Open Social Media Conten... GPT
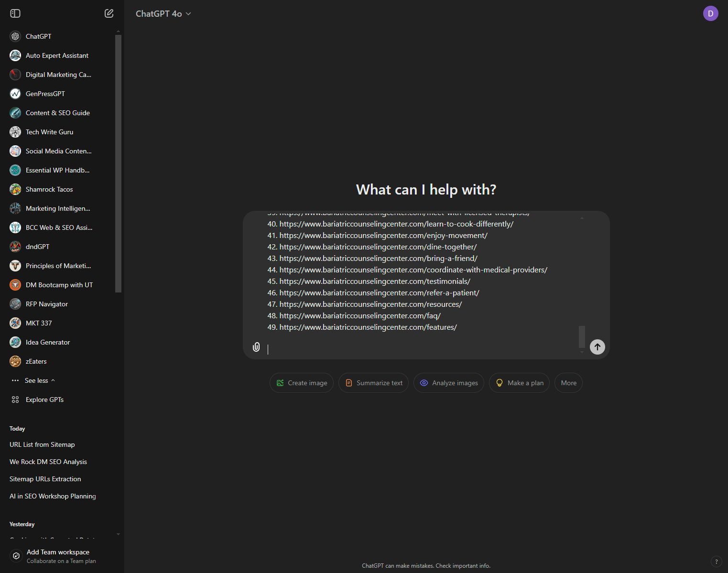The width and height of the screenshot is (728, 573). pyautogui.click(x=59, y=151)
